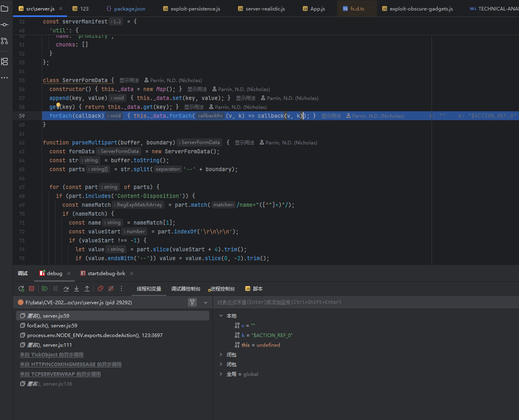Stop the debug session
This screenshot has width=519, height=420.
tap(32, 288)
